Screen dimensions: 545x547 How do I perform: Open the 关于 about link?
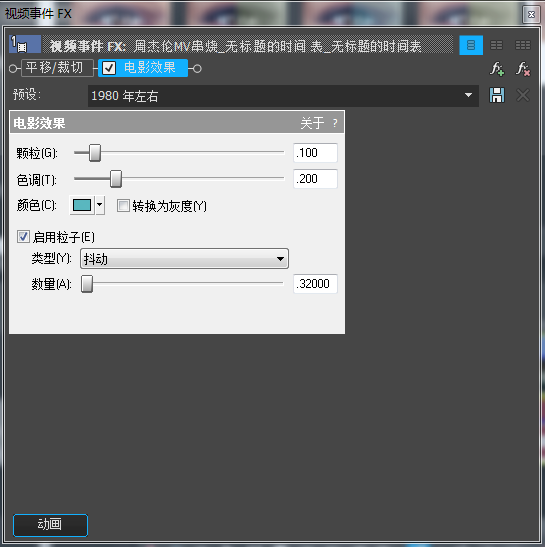pos(312,123)
